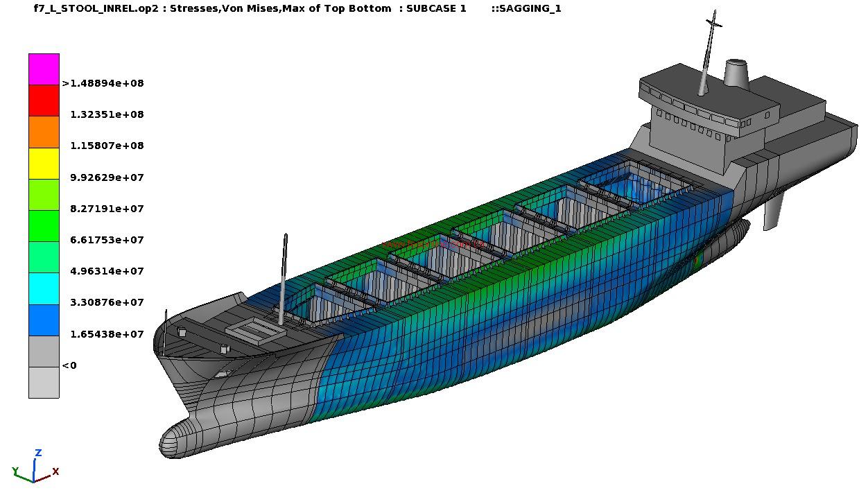Click the blue legend color band

44,320
